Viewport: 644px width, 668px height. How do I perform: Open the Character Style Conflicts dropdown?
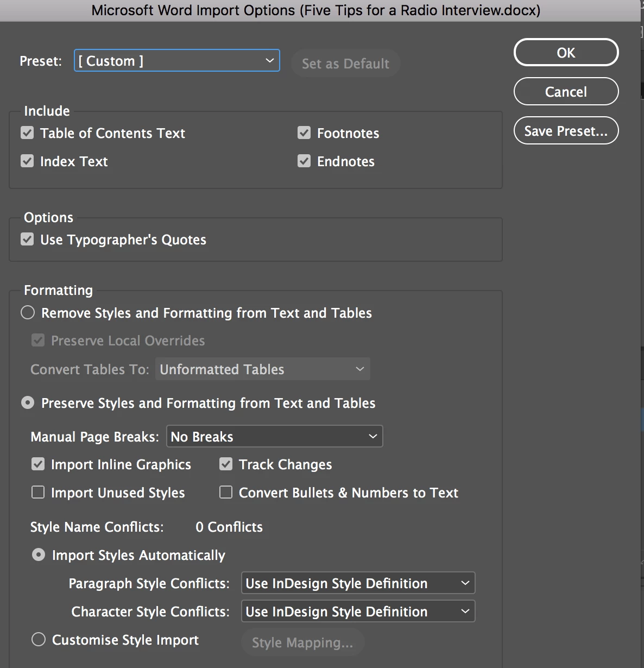tap(358, 612)
